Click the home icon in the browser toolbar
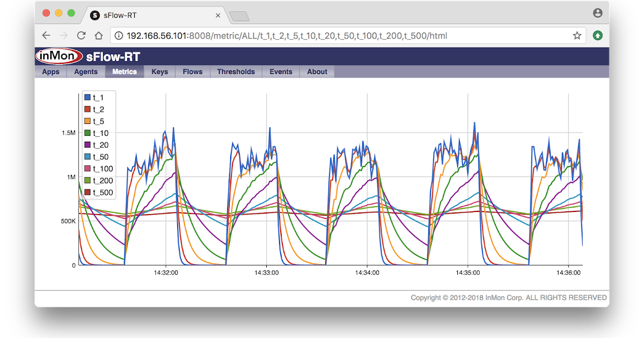This screenshot has width=644, height=338. click(98, 35)
